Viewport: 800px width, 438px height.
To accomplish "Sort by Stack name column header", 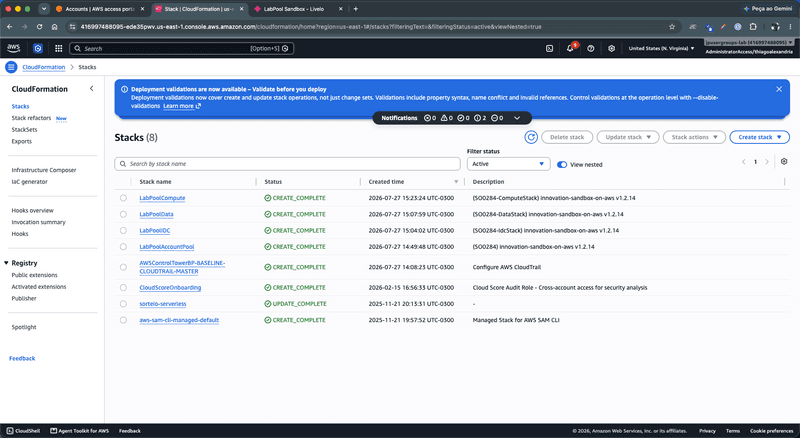I will click(x=156, y=182).
